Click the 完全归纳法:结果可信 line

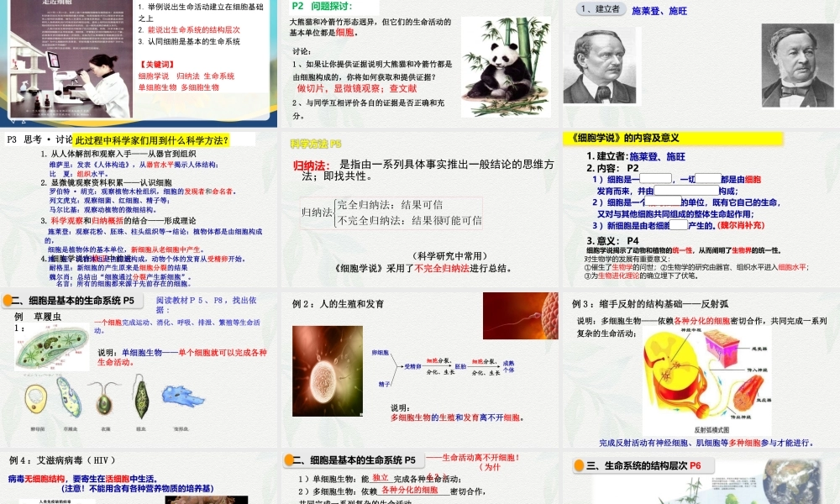tap(390, 205)
